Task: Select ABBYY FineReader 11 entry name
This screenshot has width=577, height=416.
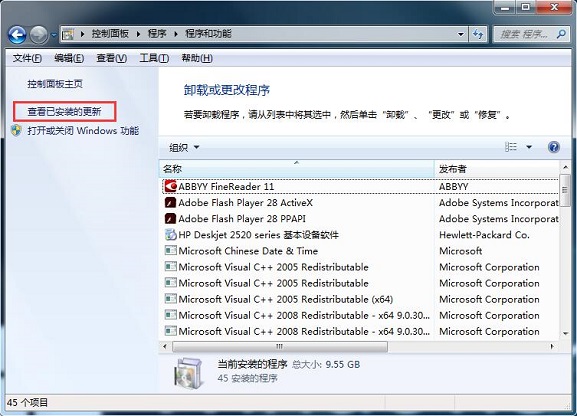Action: [226, 187]
